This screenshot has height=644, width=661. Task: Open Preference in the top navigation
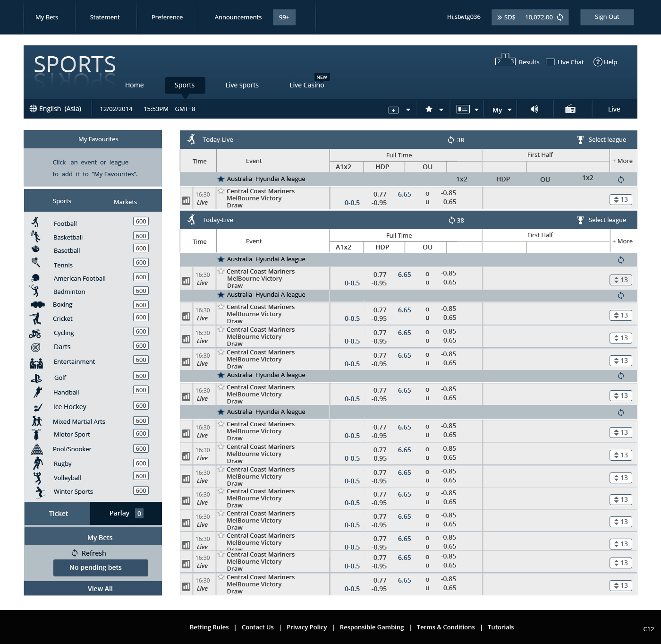167,17
